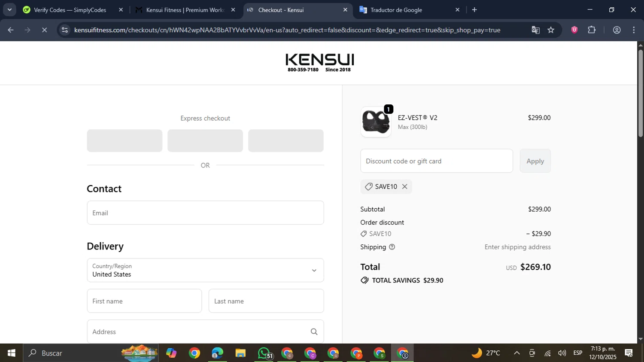
Task: Focus the First name field
Action: click(144, 301)
